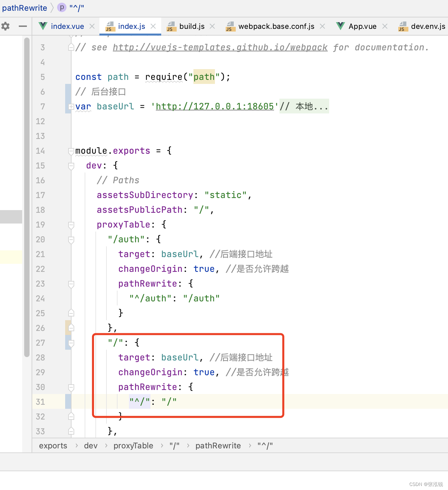Close the App.vue tab
The height and width of the screenshot is (490, 448).
pos(385,26)
